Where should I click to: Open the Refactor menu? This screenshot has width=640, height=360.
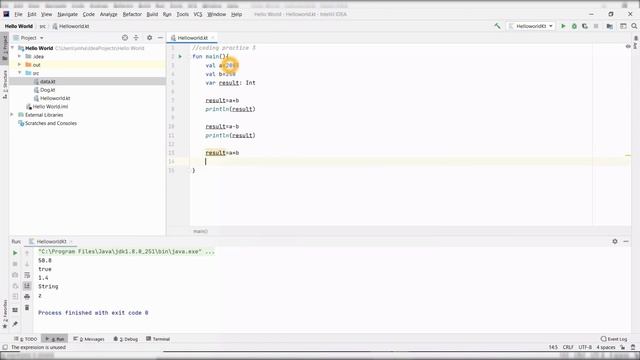132,14
